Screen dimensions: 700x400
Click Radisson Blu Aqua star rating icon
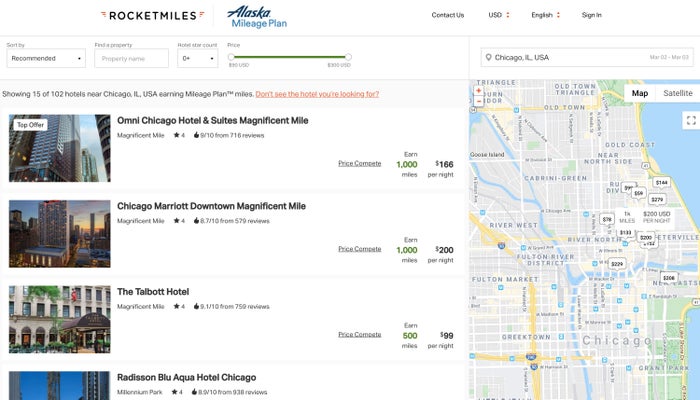click(175, 392)
